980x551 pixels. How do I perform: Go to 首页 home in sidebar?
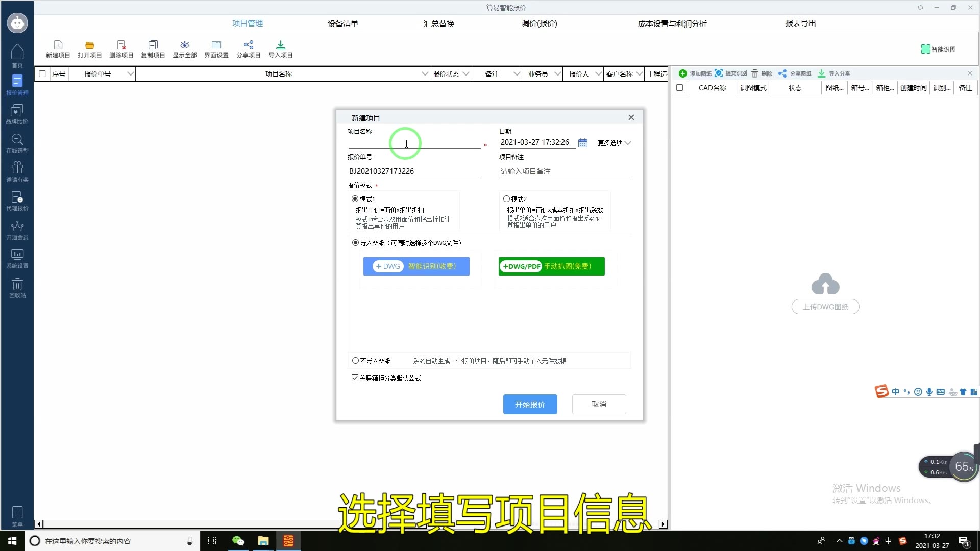pyautogui.click(x=17, y=56)
